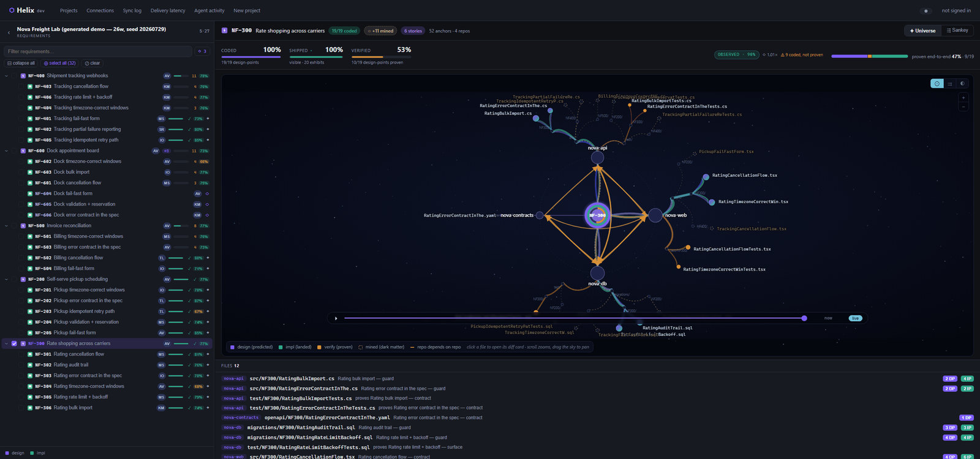
Task: Collapse the NF-200 Self-serve pickup group
Action: tap(7, 279)
